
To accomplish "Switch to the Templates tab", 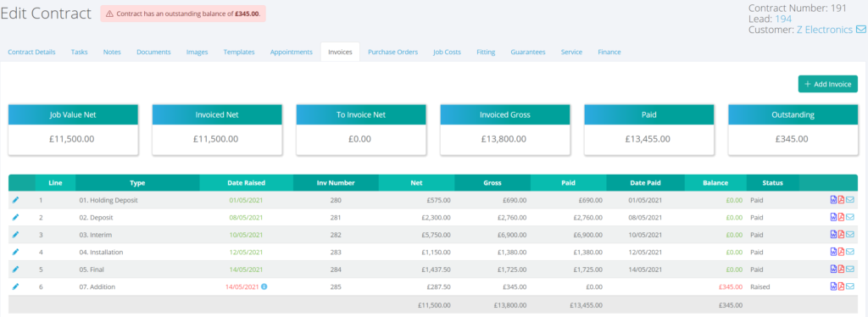I will (x=239, y=52).
